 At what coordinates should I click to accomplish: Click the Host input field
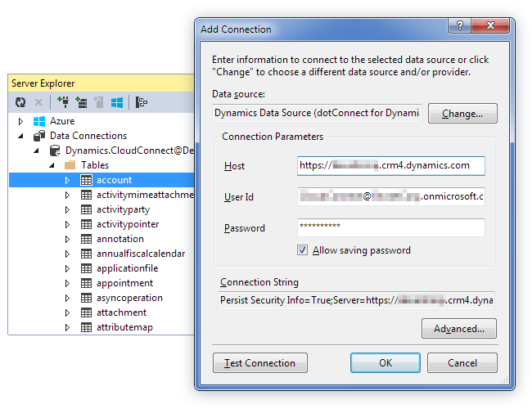(x=391, y=165)
